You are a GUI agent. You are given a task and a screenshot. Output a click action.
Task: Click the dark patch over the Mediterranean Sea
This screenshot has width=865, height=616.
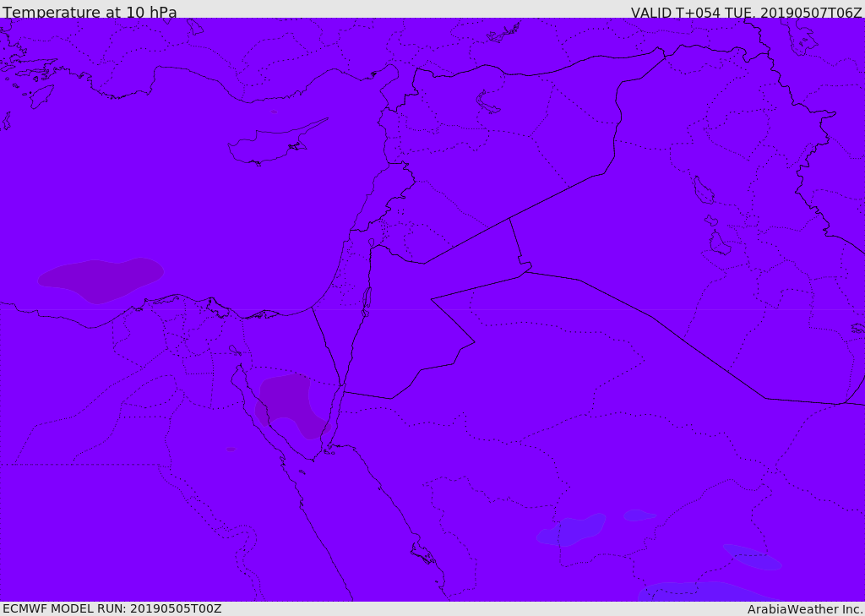click(x=101, y=280)
